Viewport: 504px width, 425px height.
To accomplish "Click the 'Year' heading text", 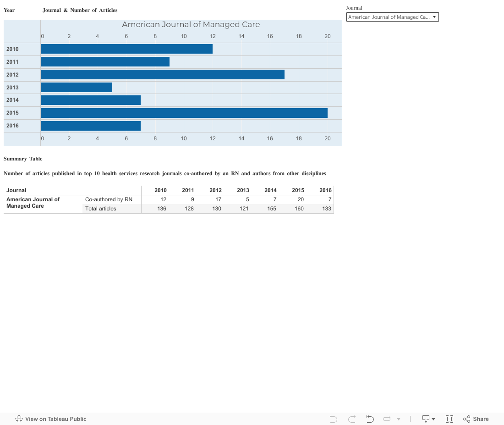I will [9, 10].
